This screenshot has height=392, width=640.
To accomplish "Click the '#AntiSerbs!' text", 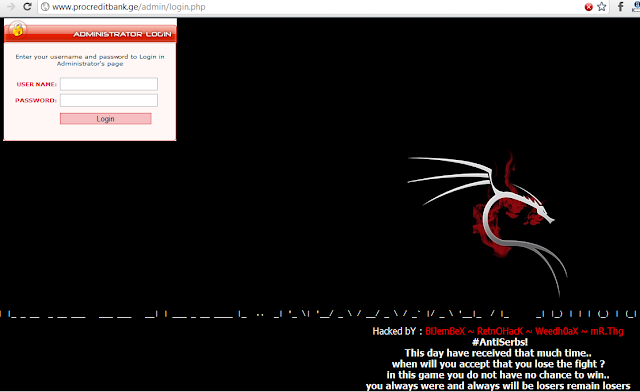I will pyautogui.click(x=500, y=342).
